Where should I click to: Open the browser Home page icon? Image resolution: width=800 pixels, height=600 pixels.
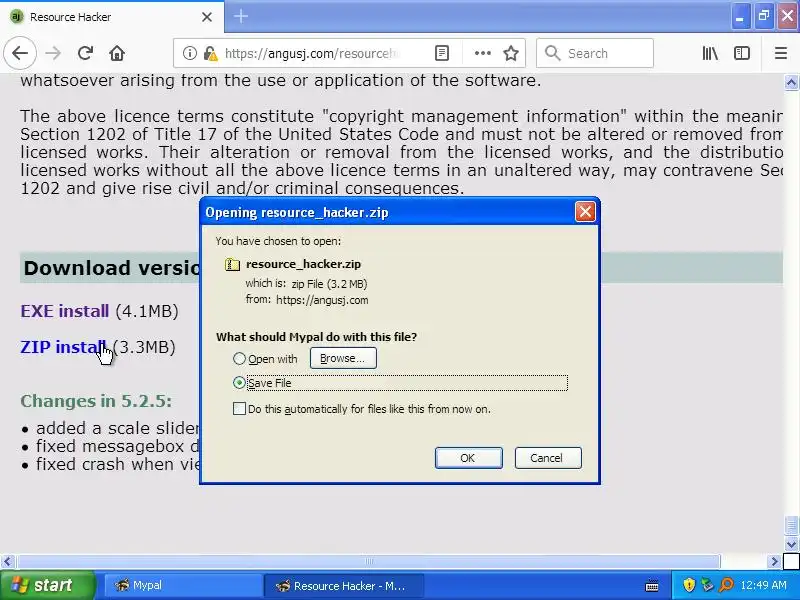[117, 53]
